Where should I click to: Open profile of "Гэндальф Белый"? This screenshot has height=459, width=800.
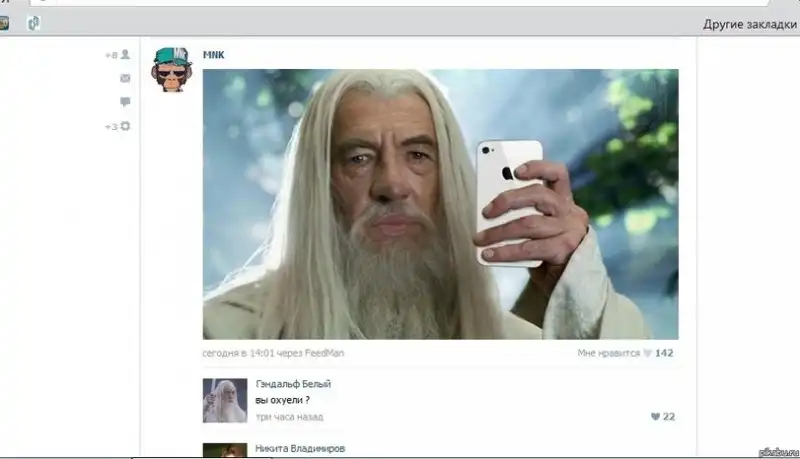pos(293,383)
